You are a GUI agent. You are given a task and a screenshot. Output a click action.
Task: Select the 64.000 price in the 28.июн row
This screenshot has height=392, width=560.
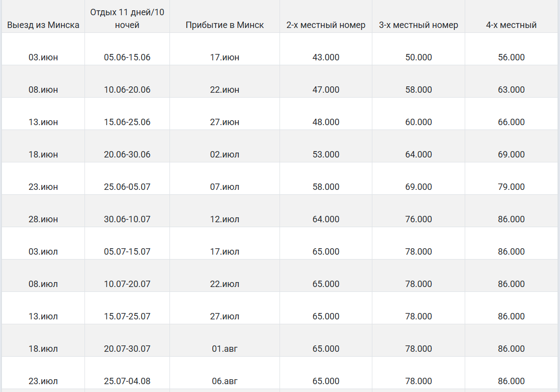[326, 219]
